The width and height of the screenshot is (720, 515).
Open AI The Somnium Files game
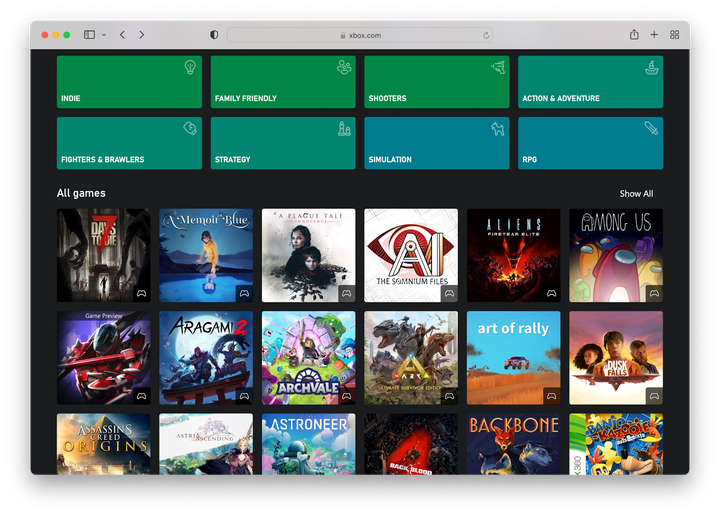(x=411, y=255)
